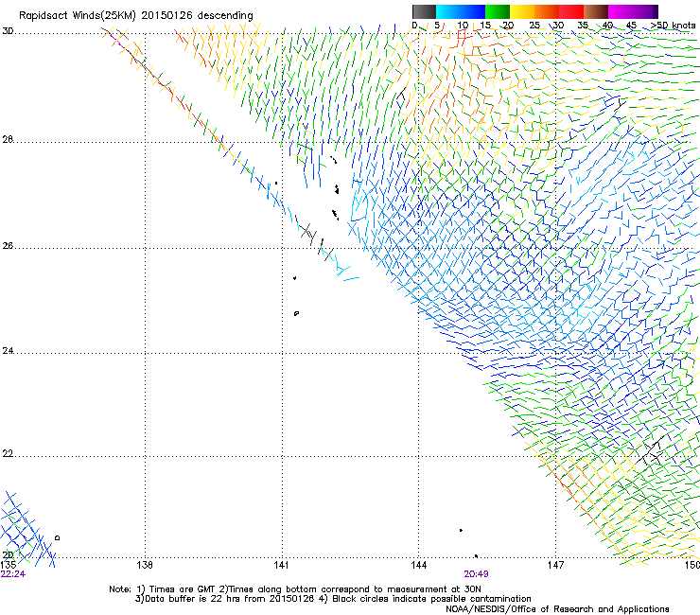Viewport: 700px width, 615px height.
Task: Click the yellow 20-25 knots color swatch
Action: [522, 11]
